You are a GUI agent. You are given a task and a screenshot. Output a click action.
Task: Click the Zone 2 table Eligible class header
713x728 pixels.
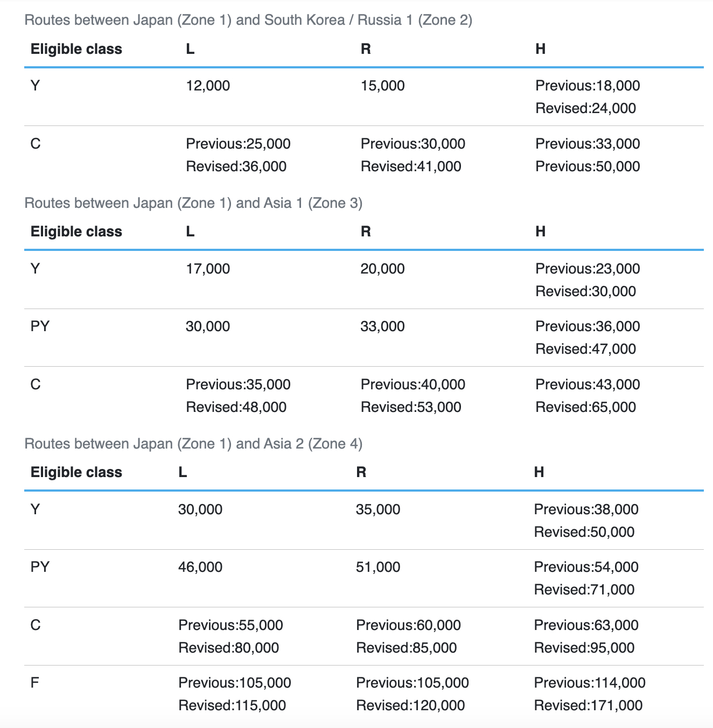pyautogui.click(x=76, y=49)
